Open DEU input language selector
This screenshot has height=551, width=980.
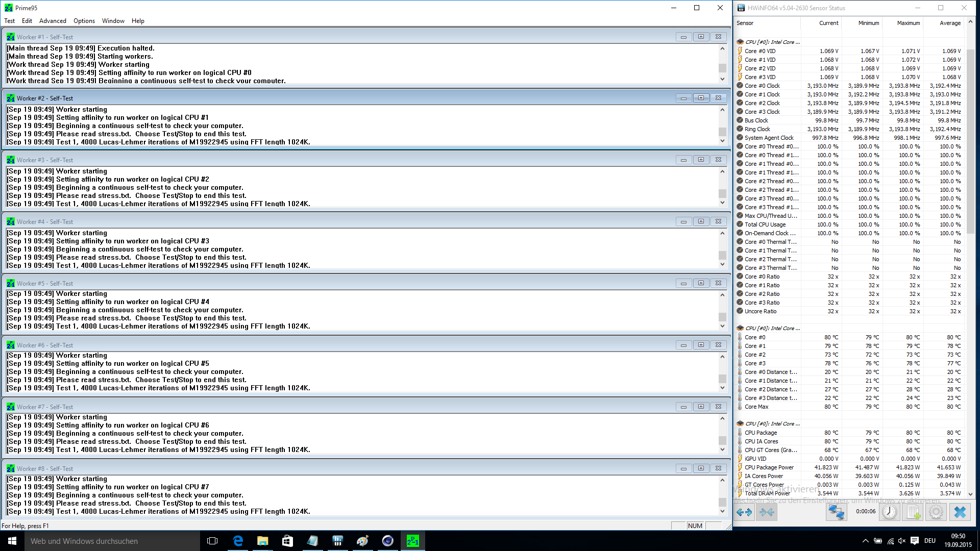930,541
